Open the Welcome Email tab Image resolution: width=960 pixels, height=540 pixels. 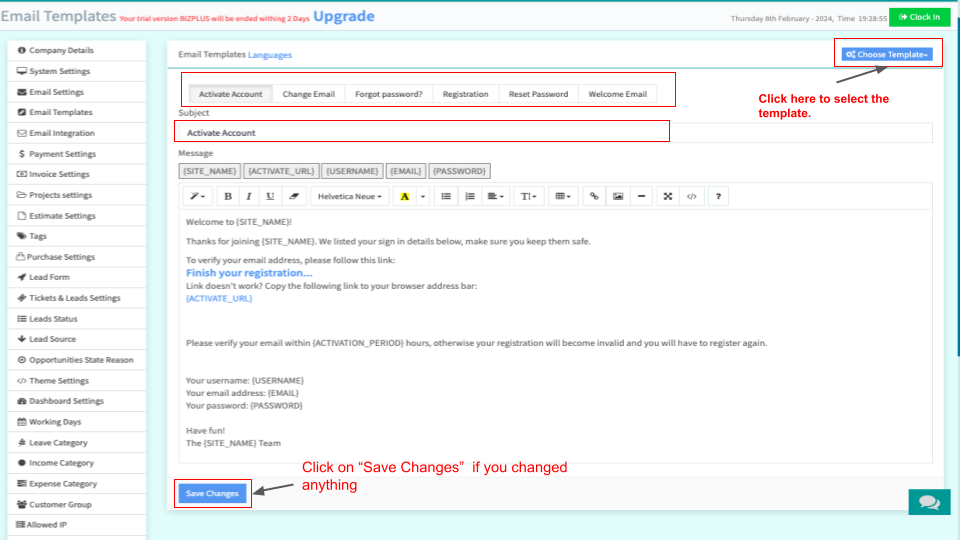point(617,94)
